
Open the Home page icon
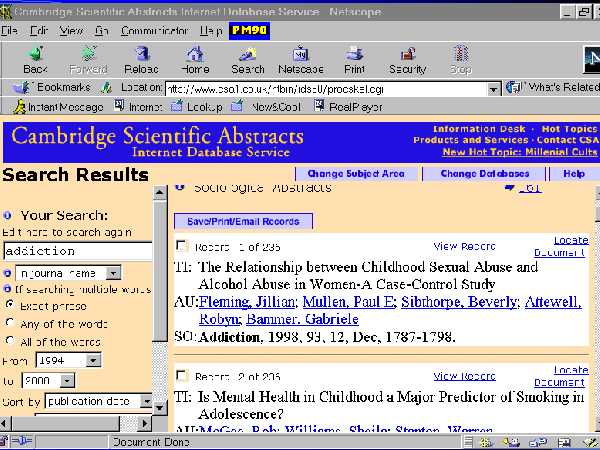tap(195, 60)
